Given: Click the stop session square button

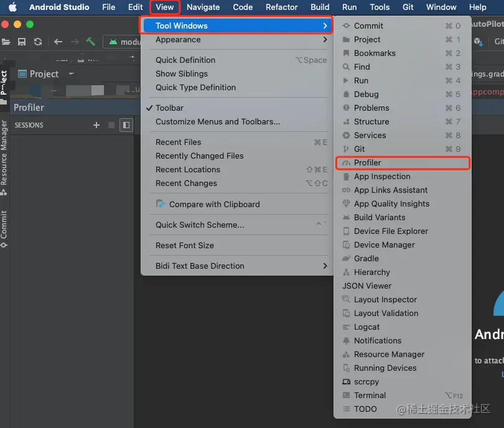Looking at the screenshot, I should click(111, 125).
